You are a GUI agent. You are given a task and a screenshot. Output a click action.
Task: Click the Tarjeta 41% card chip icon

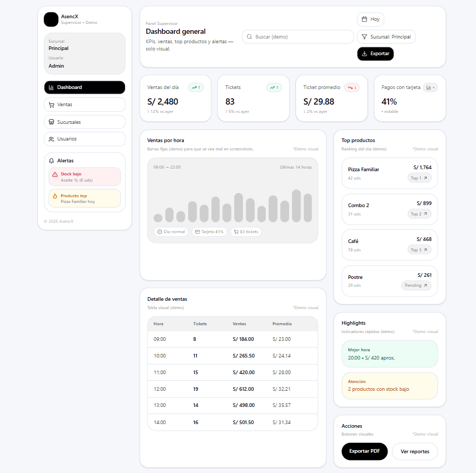click(196, 232)
